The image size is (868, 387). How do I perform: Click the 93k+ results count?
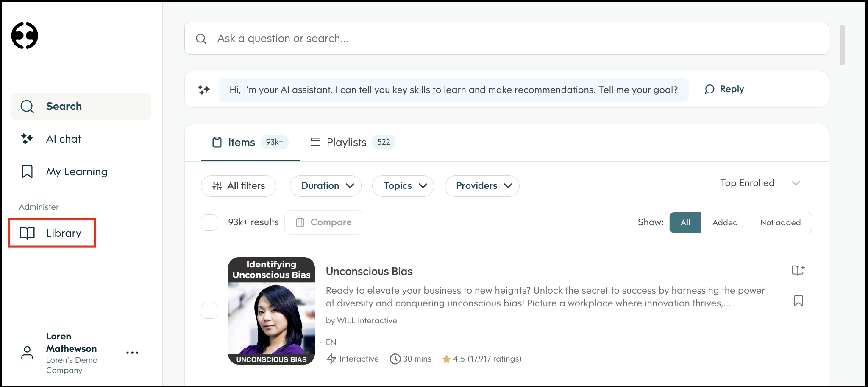pos(253,222)
